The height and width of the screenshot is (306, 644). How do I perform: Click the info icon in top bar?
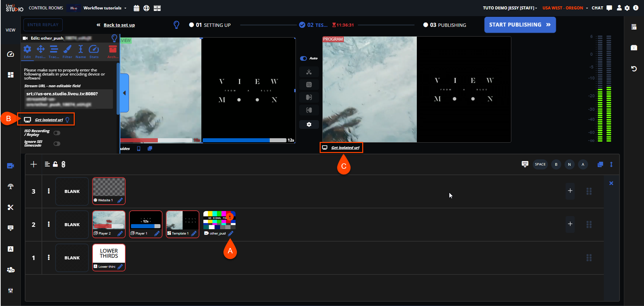[x=636, y=8]
